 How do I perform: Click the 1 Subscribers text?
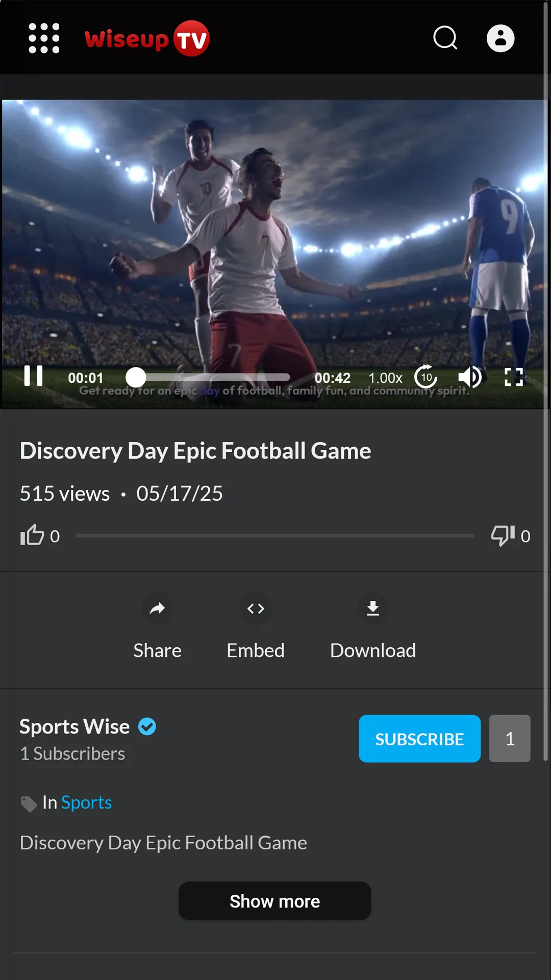72,753
